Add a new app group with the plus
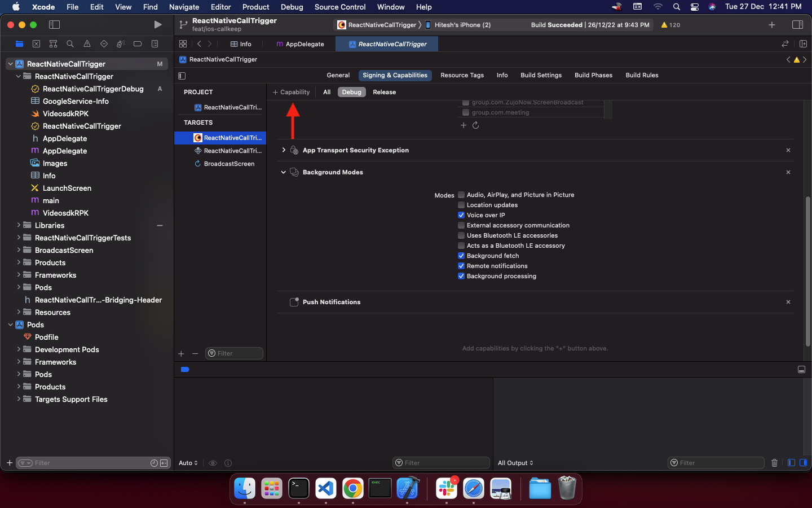 [x=463, y=125]
